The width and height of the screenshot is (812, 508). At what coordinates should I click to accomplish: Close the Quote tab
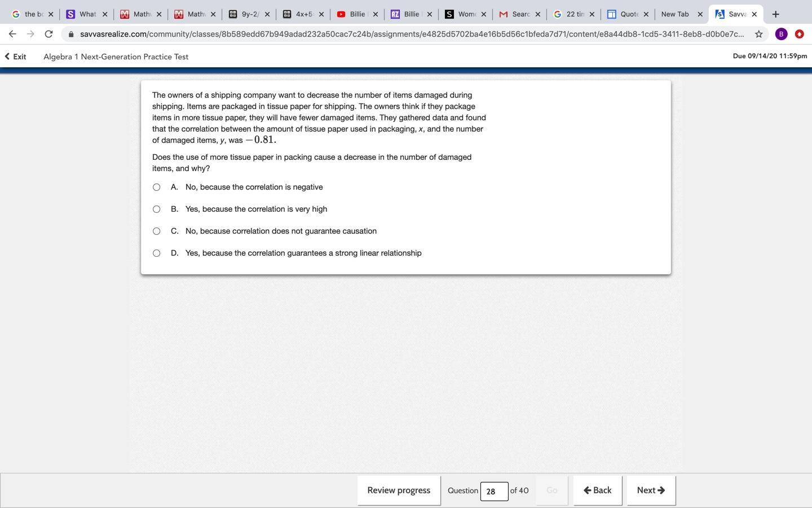point(646,14)
